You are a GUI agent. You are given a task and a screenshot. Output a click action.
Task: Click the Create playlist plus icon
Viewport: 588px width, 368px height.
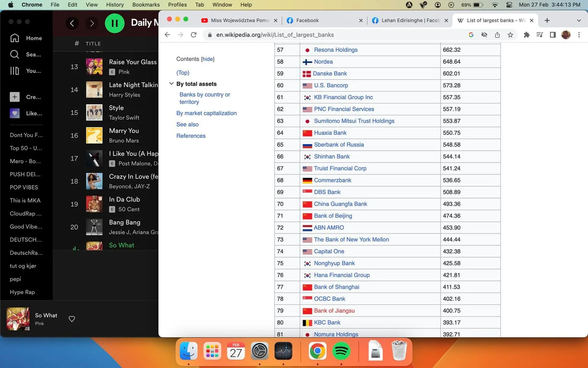point(15,97)
